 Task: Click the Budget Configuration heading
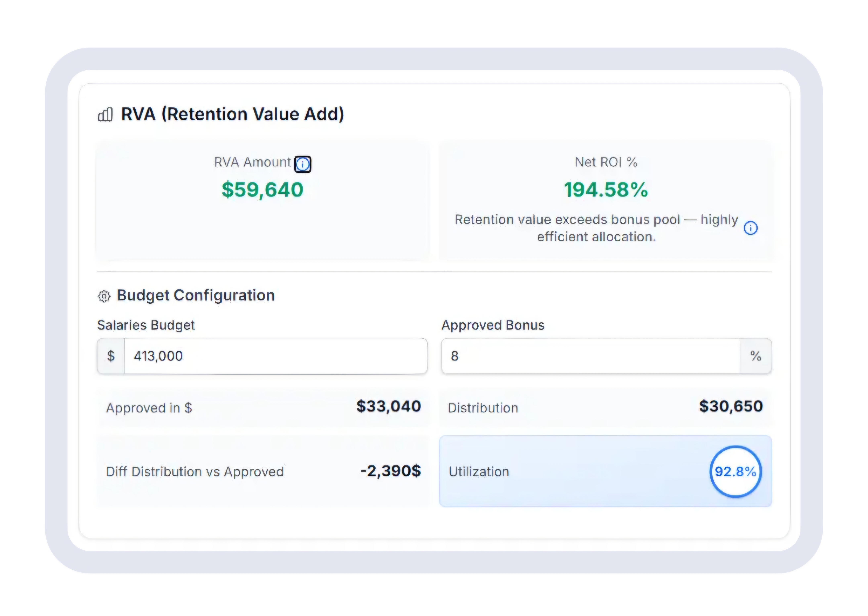[x=196, y=295]
